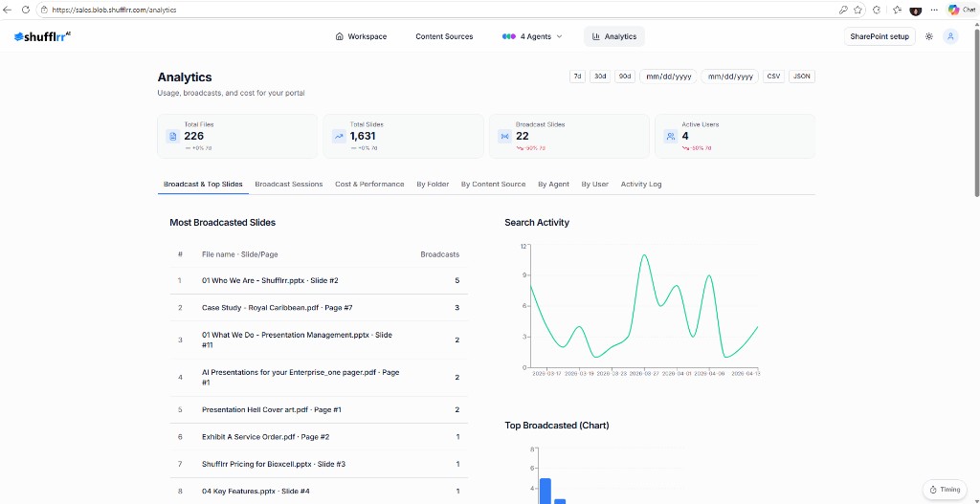Open Content Sources in the top nav
The image size is (980, 504).
click(x=444, y=36)
